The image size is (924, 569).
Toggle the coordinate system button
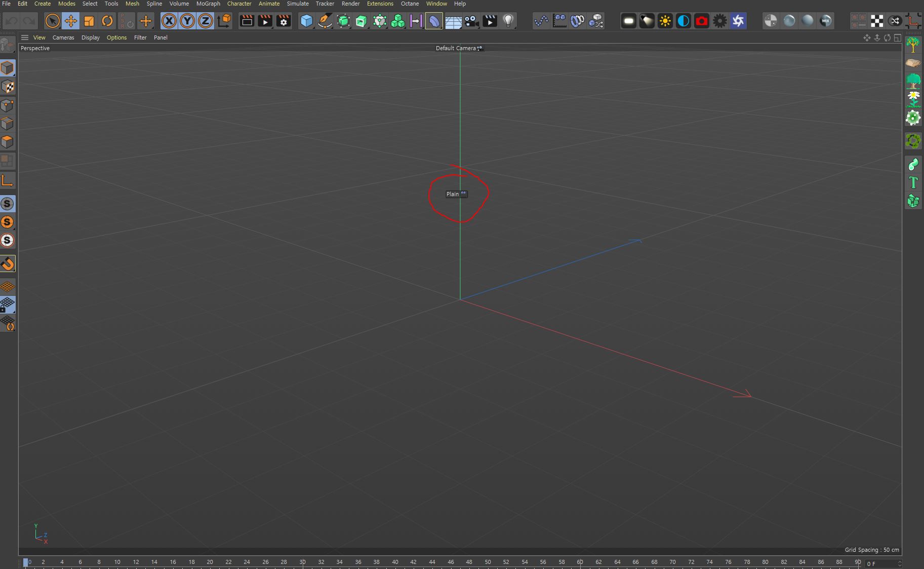224,21
